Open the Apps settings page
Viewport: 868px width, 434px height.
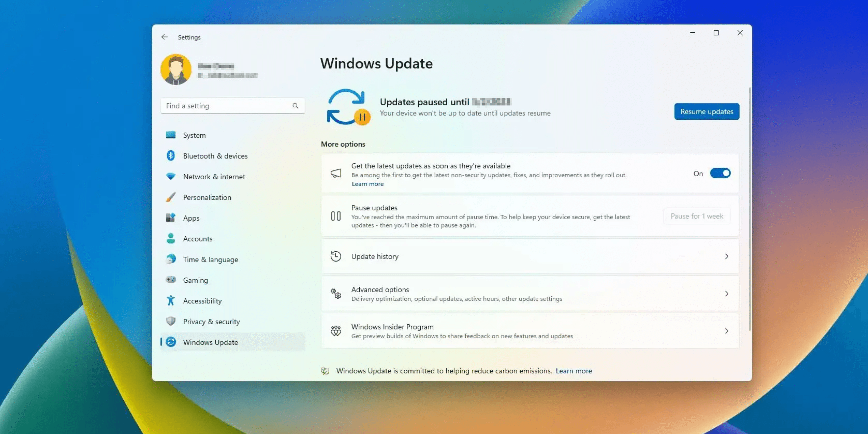pyautogui.click(x=233, y=218)
